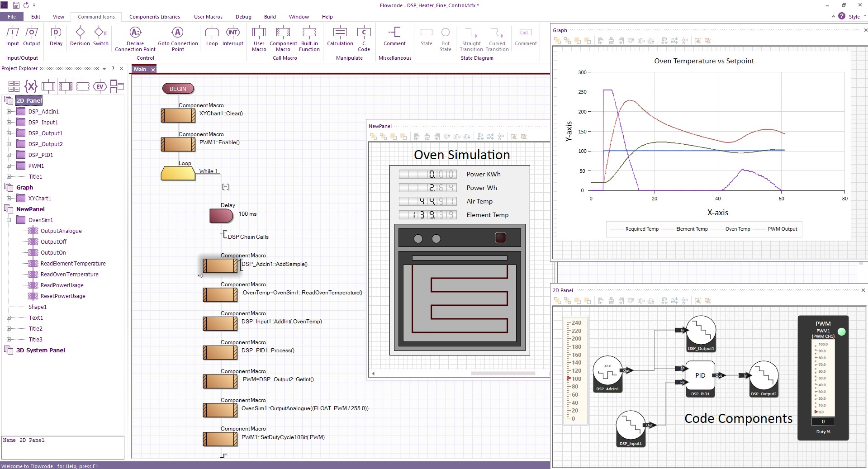Click inside the Name 2D Panel text field
Screen dimensions: 868x469
click(x=63, y=448)
